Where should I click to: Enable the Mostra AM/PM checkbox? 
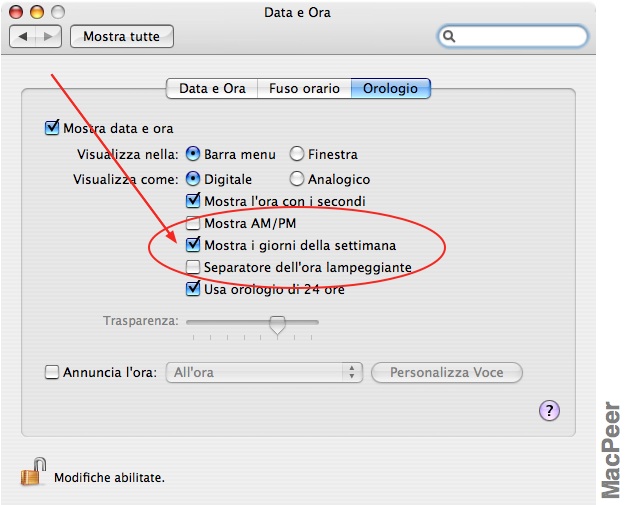193,224
